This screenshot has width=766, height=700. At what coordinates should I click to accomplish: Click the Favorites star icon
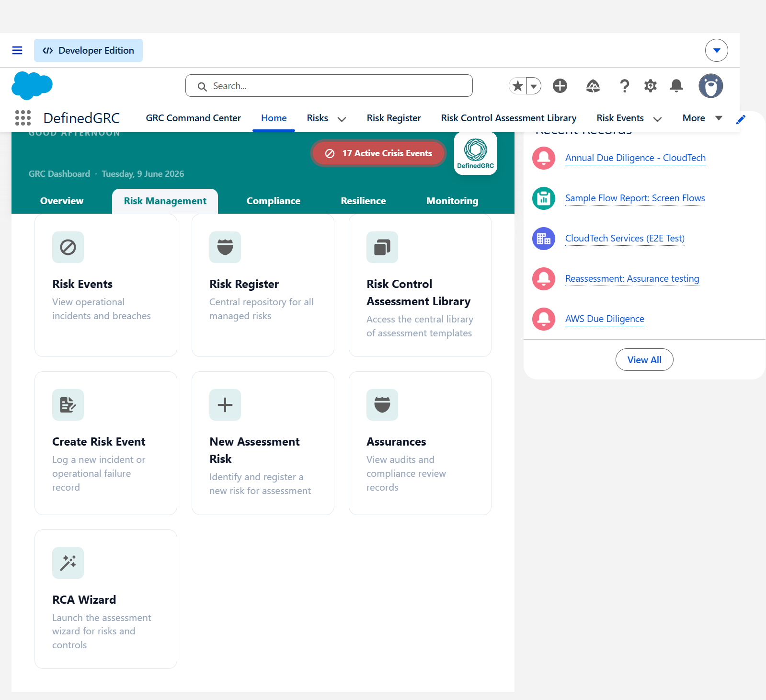pyautogui.click(x=517, y=86)
